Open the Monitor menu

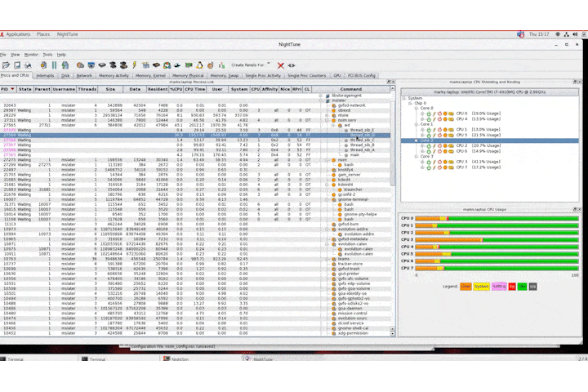[x=31, y=54]
